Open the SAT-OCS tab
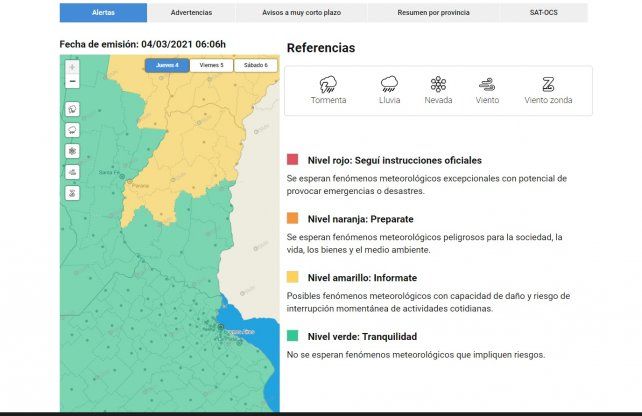 coord(544,13)
